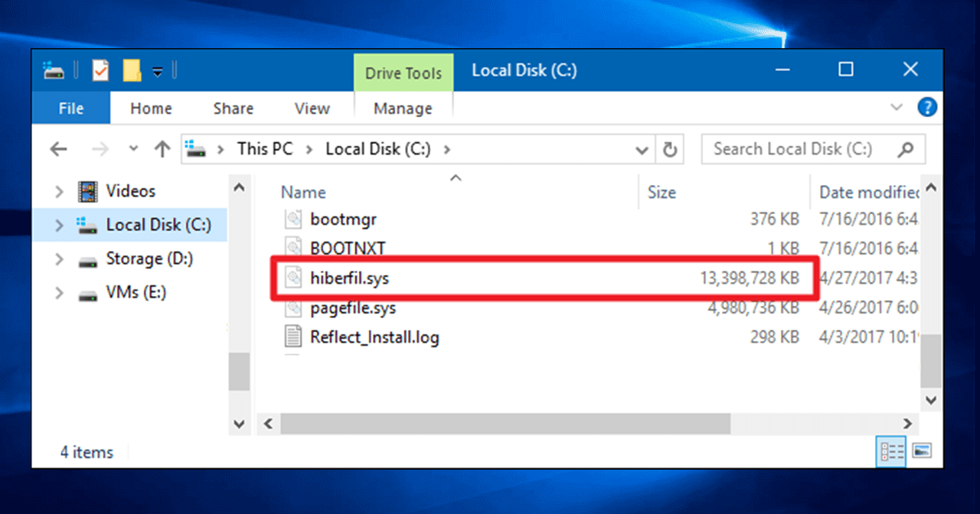The width and height of the screenshot is (980, 514).
Task: Open the address bar history dropdown
Action: [643, 149]
